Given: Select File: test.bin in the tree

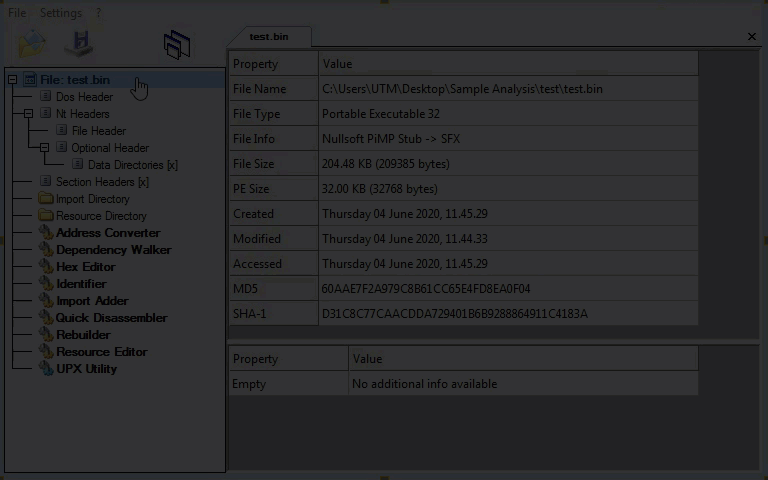Looking at the screenshot, I should (75, 79).
